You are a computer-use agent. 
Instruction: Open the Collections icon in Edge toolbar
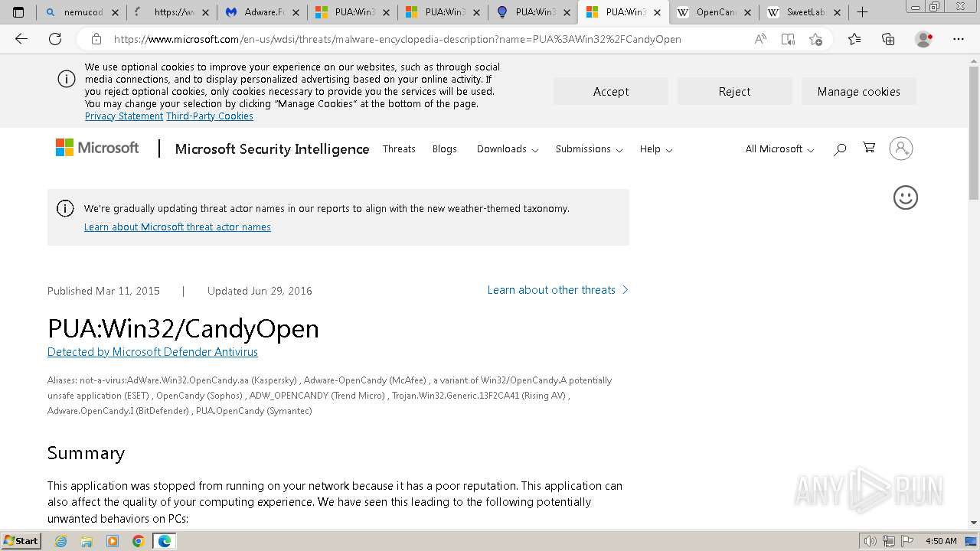(x=888, y=39)
